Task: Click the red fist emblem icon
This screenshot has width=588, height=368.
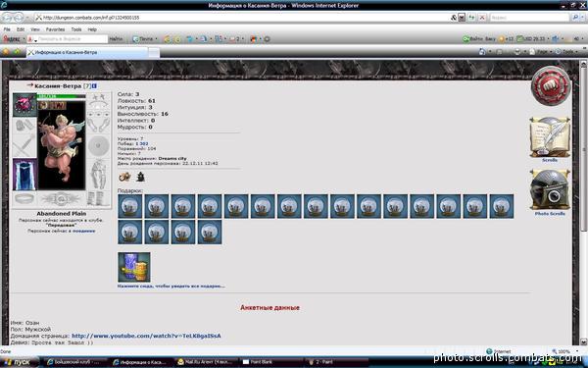Action: point(550,86)
